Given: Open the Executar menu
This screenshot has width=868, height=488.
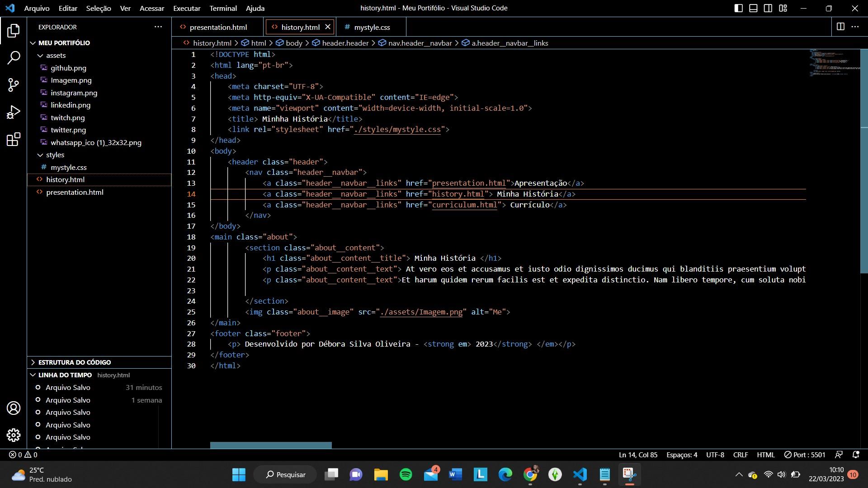Looking at the screenshot, I should [187, 8].
